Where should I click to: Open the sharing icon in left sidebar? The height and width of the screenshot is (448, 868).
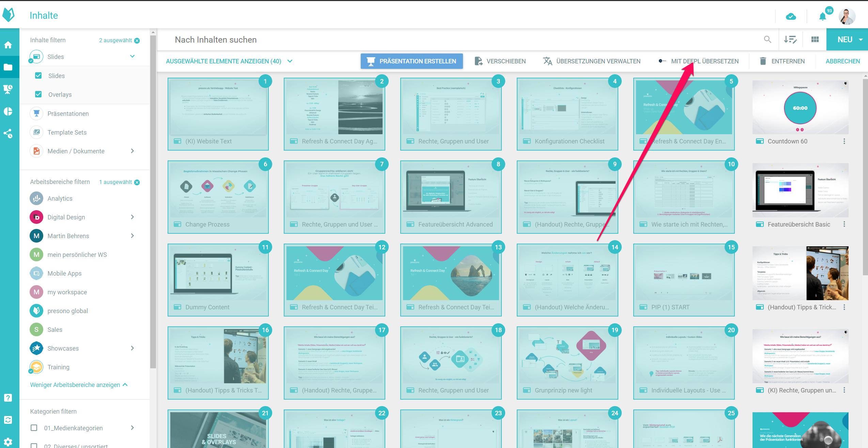pyautogui.click(x=8, y=134)
